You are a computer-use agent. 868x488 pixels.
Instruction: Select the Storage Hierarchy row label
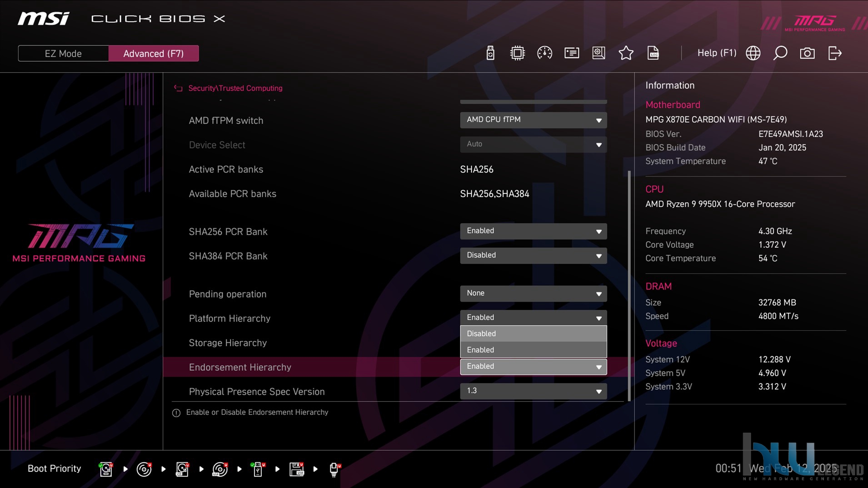pyautogui.click(x=228, y=343)
